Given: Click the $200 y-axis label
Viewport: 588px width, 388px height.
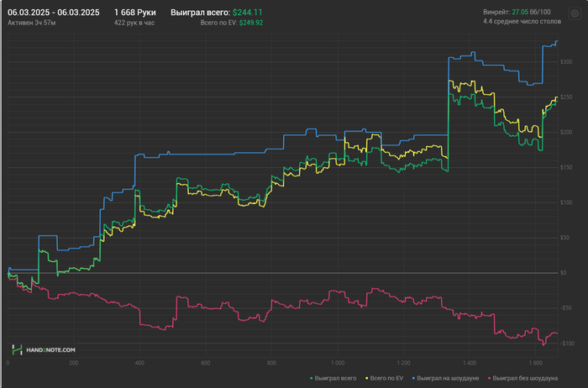Looking at the screenshot, I should (566, 133).
